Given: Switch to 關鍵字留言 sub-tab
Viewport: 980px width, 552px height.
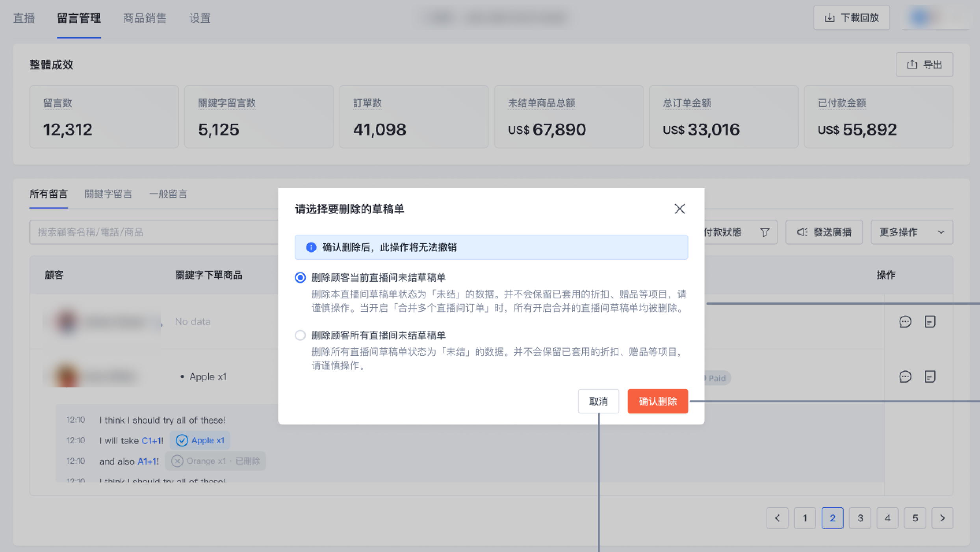Looking at the screenshot, I should pos(108,194).
